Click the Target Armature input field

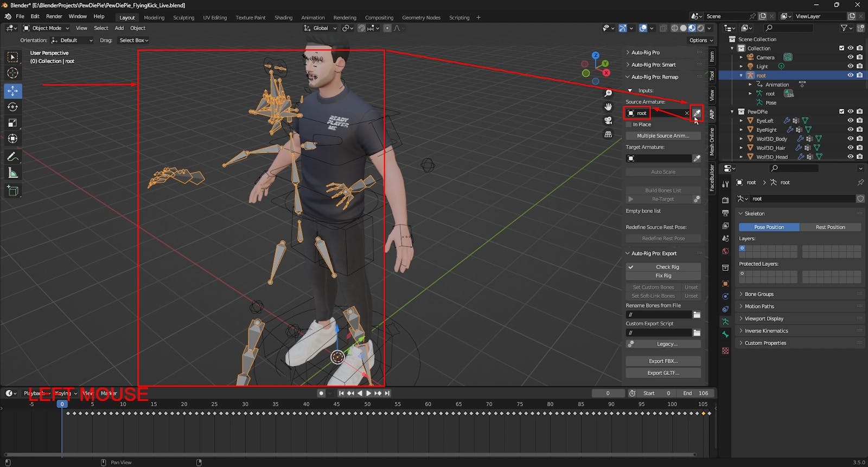click(659, 158)
